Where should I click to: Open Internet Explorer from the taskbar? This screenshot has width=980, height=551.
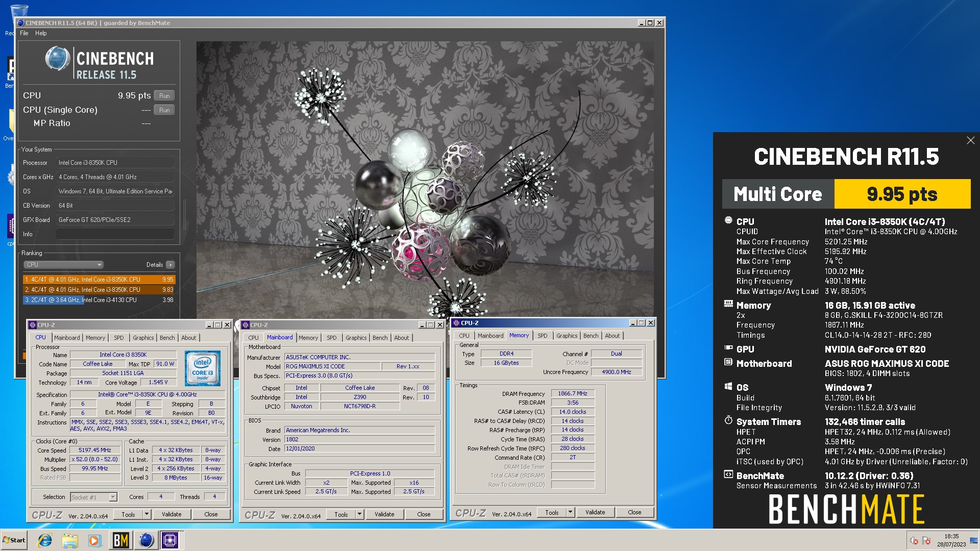45,540
